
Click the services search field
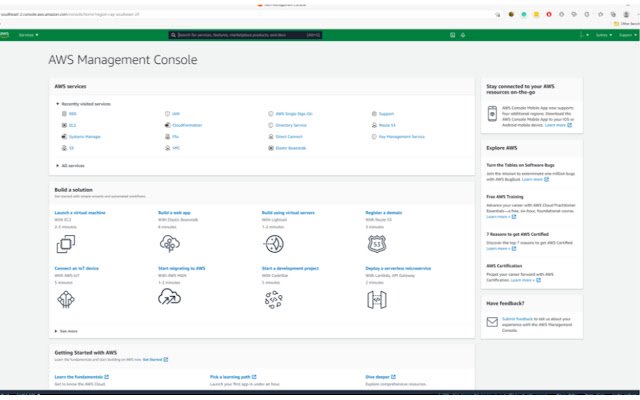point(245,35)
